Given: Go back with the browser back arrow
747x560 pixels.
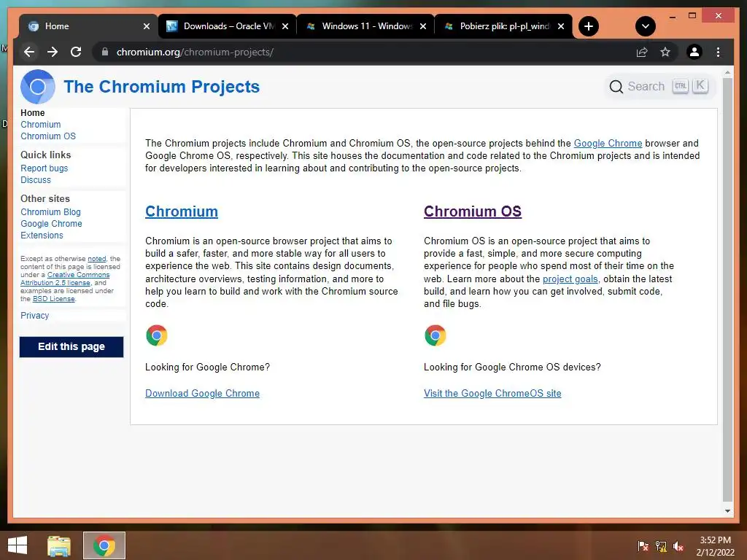Looking at the screenshot, I should [x=29, y=52].
